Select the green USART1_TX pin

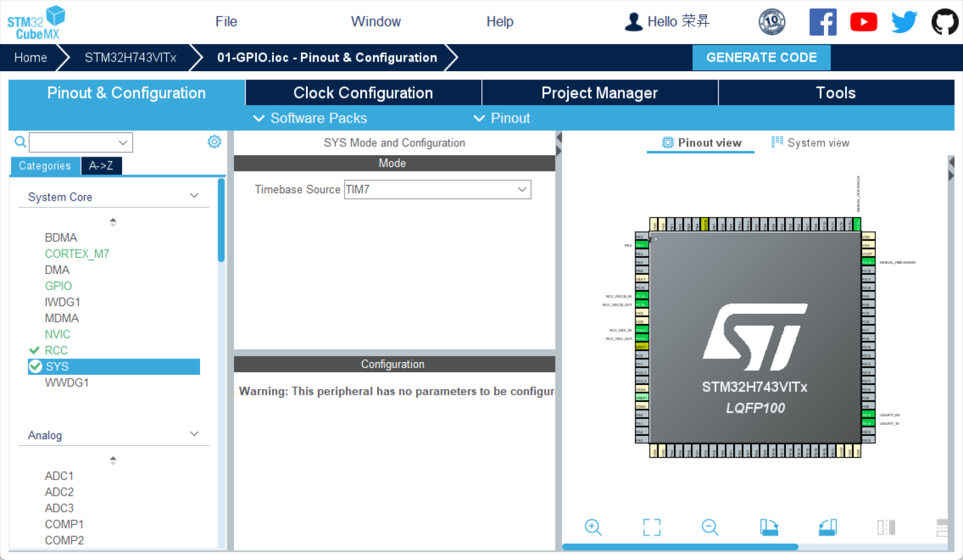[867, 423]
